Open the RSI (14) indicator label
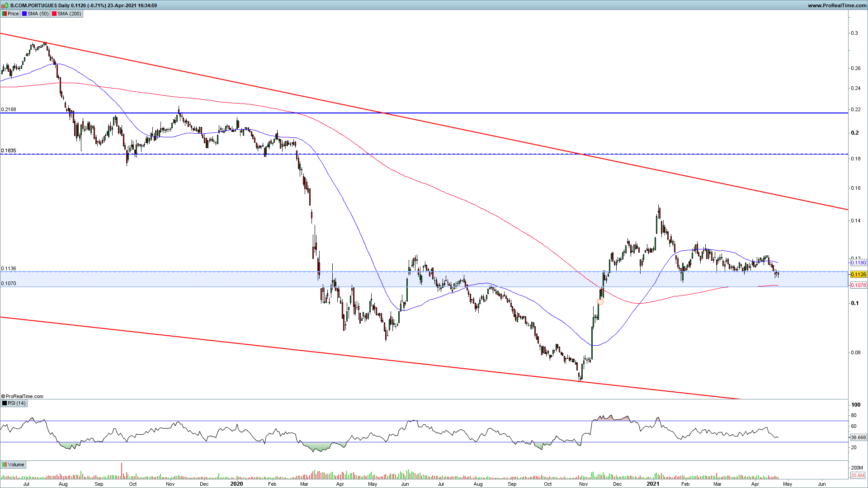Image resolution: width=868 pixels, height=488 pixels. coord(17,403)
